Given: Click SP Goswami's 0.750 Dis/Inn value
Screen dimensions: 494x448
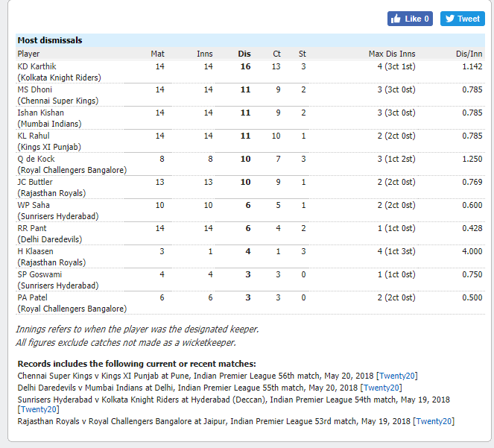Looking at the screenshot, I should (472, 274).
